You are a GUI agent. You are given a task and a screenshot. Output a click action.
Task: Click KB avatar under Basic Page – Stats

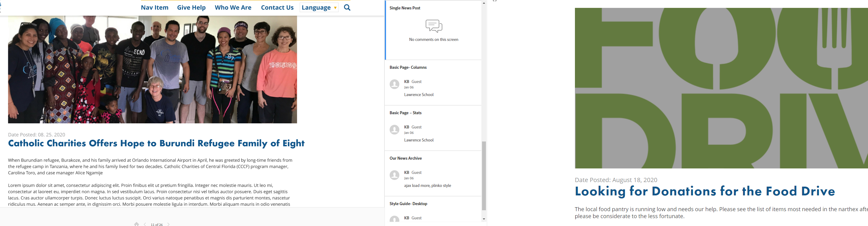point(394,130)
